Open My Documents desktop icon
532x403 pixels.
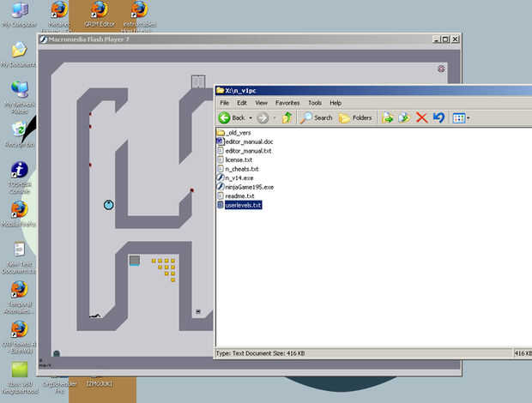[19, 54]
